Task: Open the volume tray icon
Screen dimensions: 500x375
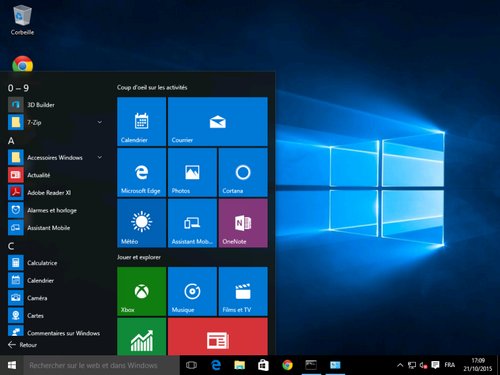Action: click(423, 365)
